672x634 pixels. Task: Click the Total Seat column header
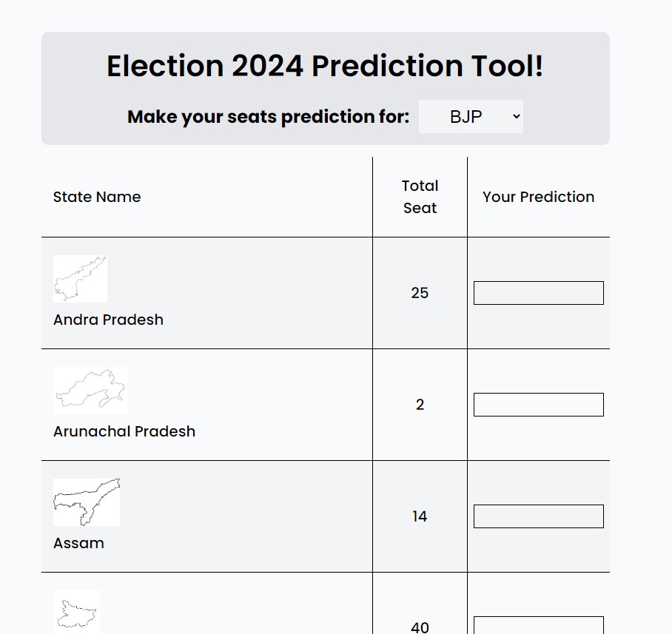(x=420, y=197)
